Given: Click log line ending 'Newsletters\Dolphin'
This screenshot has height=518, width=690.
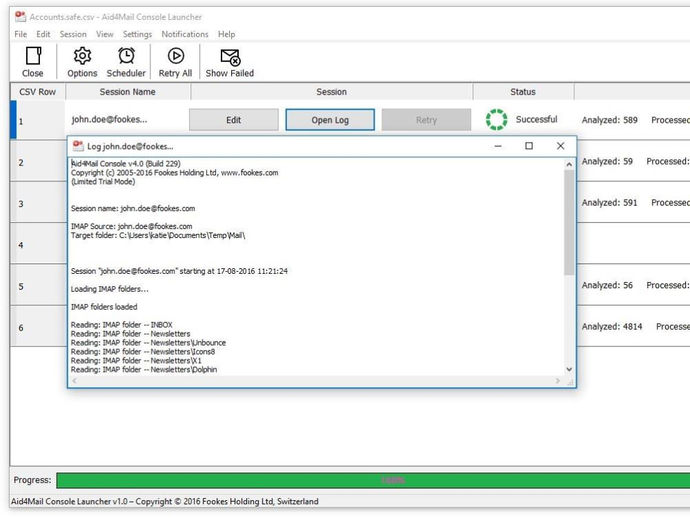Looking at the screenshot, I should [x=144, y=370].
